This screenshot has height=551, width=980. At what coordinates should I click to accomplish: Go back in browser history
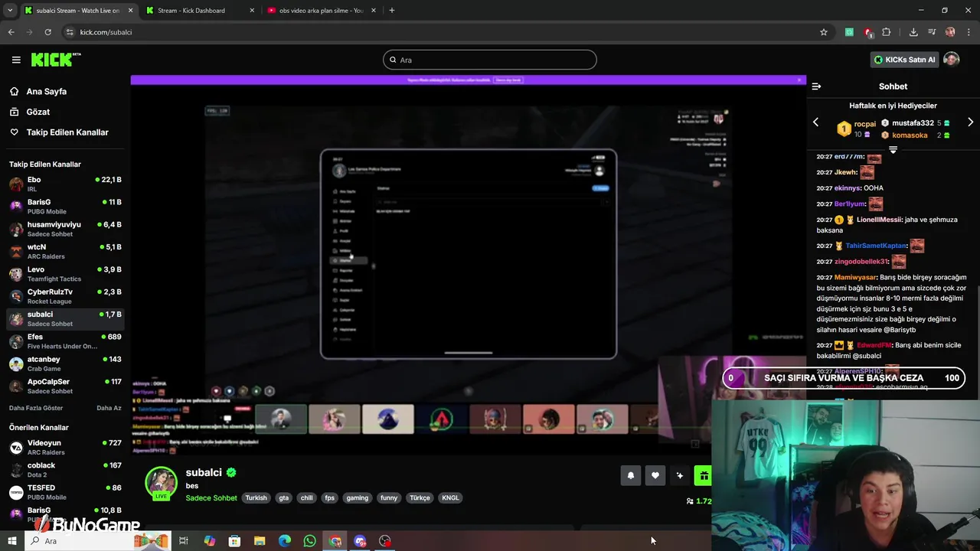click(x=11, y=32)
